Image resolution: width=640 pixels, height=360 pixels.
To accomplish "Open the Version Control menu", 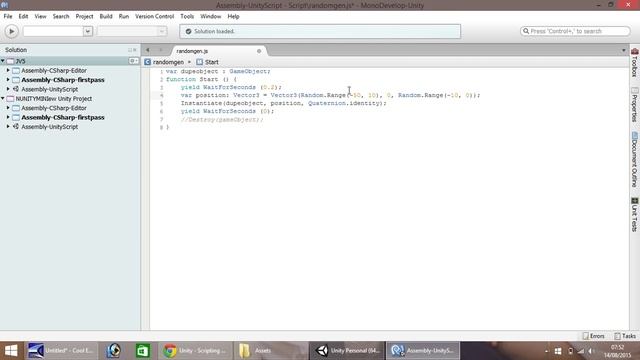I will coord(154,16).
